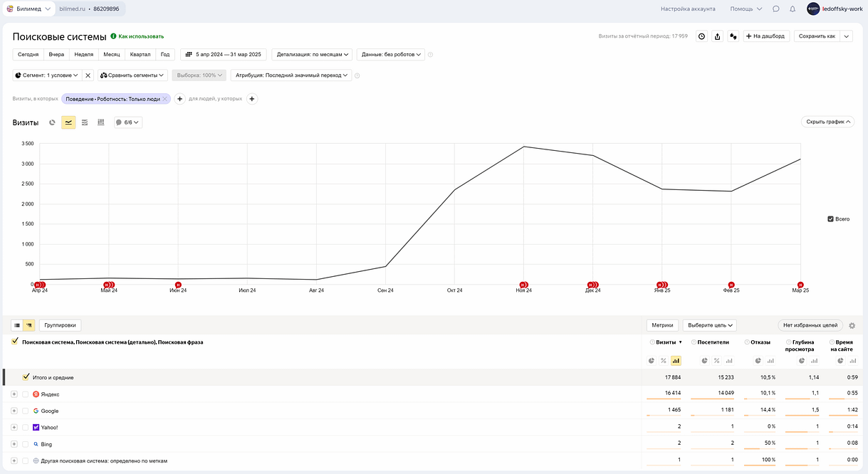Open notifications bell in header
The width and height of the screenshot is (868, 474).
coord(793,9)
